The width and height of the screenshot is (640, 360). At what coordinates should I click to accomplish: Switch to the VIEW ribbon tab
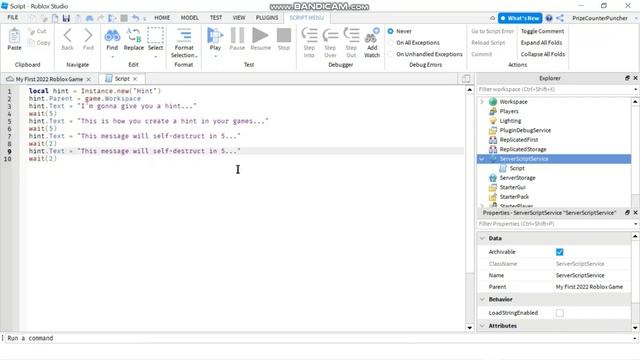239,18
